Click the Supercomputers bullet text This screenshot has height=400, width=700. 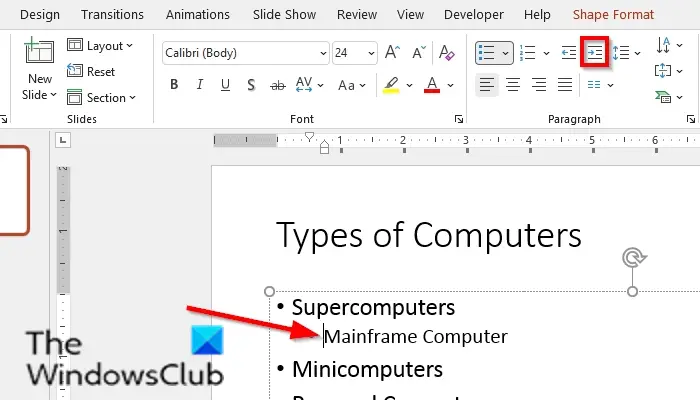tap(373, 307)
